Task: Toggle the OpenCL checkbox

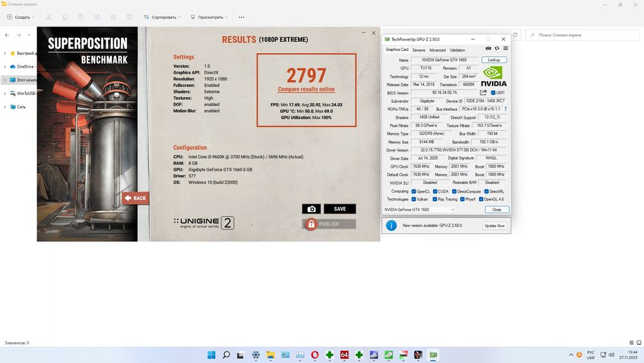Action: pyautogui.click(x=413, y=191)
